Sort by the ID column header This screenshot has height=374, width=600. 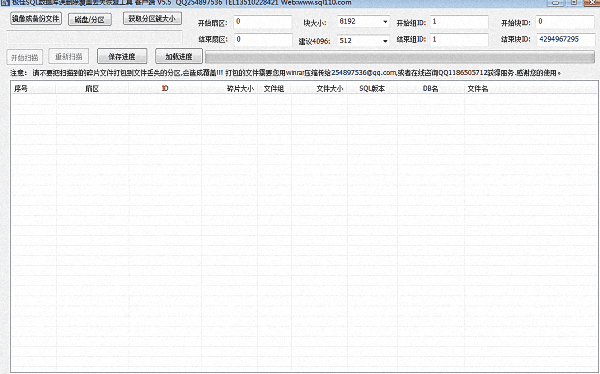click(x=165, y=88)
